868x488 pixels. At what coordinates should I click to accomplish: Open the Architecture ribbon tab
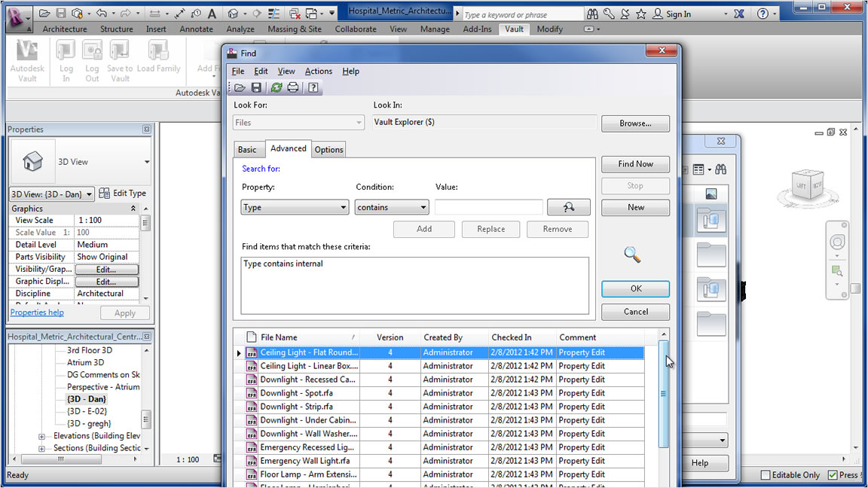click(65, 29)
